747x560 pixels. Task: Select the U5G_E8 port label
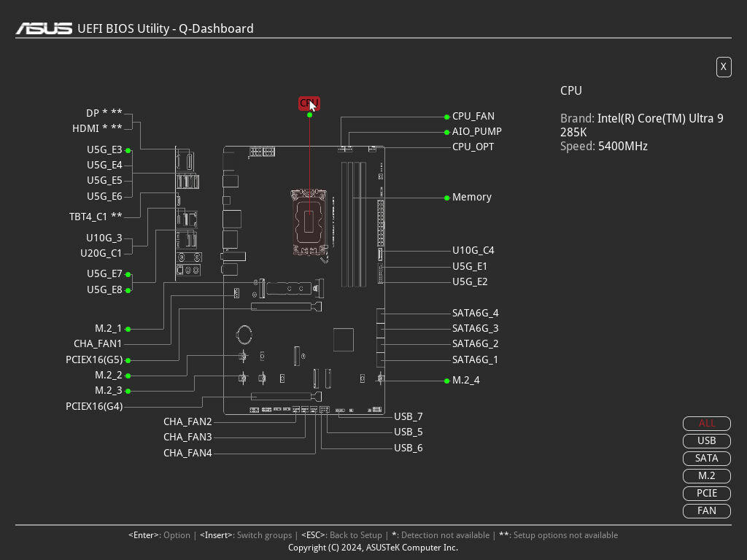click(x=104, y=290)
